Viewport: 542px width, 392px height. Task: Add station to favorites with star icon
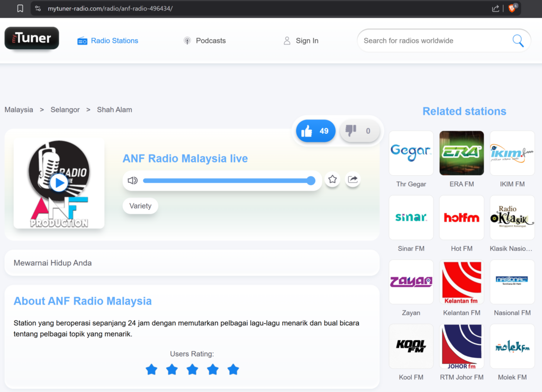(x=332, y=180)
